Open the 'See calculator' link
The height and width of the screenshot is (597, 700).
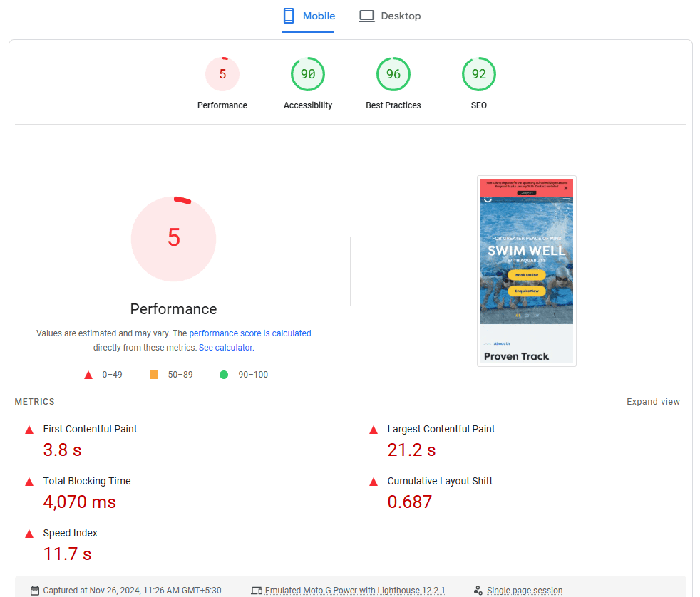[x=225, y=348]
